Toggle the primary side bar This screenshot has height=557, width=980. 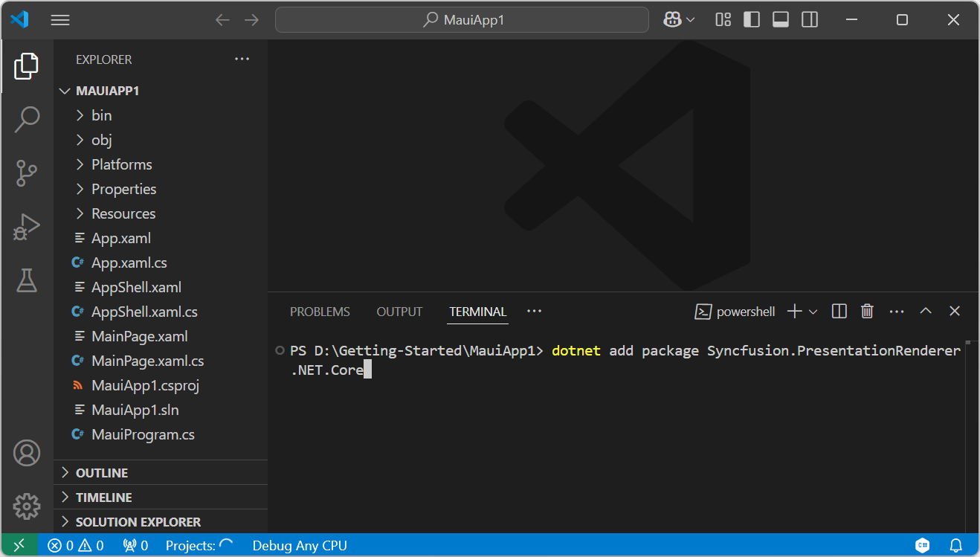[752, 20]
